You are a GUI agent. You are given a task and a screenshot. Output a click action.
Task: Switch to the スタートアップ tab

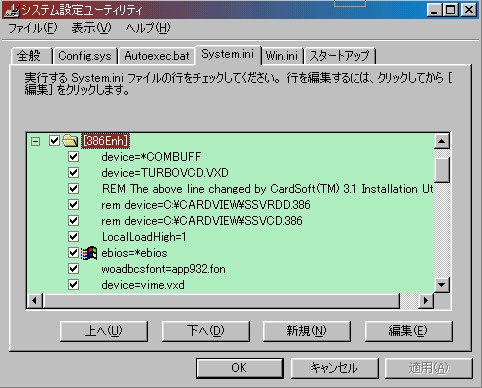339,56
